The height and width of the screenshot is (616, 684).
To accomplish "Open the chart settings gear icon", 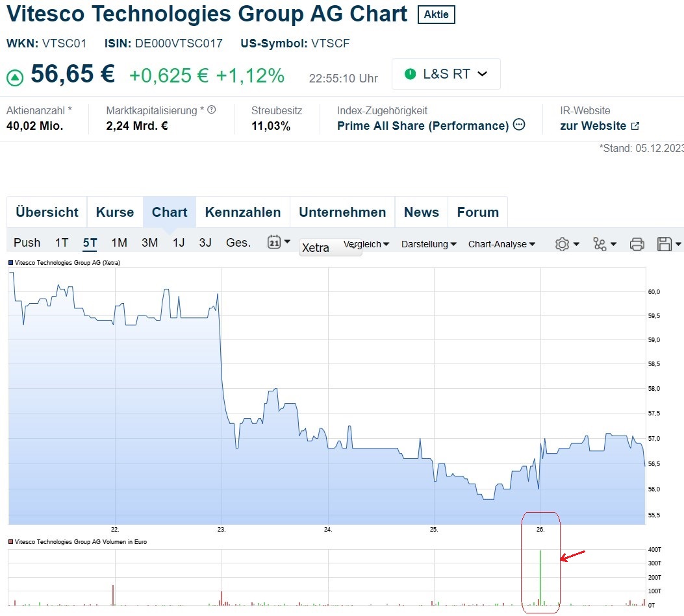I will pos(562,244).
